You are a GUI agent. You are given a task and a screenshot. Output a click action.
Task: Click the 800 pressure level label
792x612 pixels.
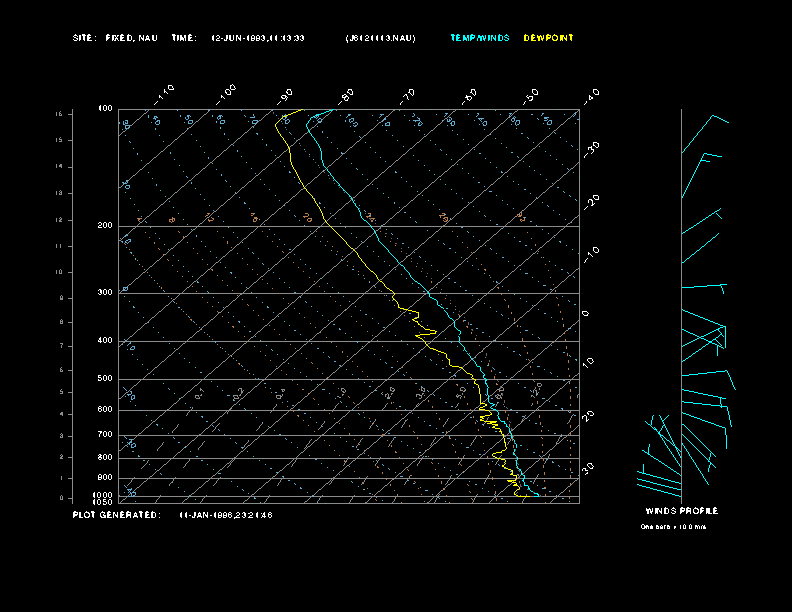(x=105, y=457)
